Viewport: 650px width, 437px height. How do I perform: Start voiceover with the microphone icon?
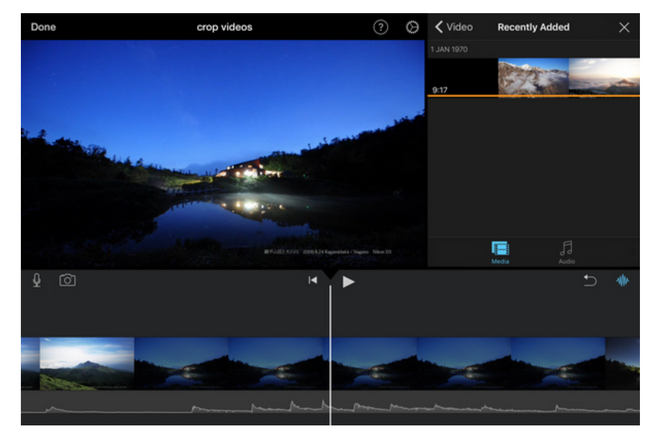coord(37,280)
